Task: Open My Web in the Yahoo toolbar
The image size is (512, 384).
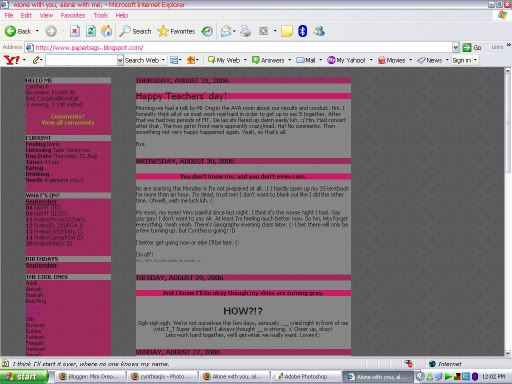Action: click(x=224, y=60)
